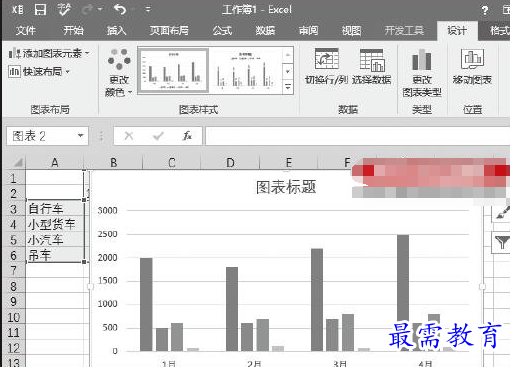Image resolution: width=510 pixels, height=367 pixels.
Task: Switch to the 数据 ribbon tab
Action: 265,31
